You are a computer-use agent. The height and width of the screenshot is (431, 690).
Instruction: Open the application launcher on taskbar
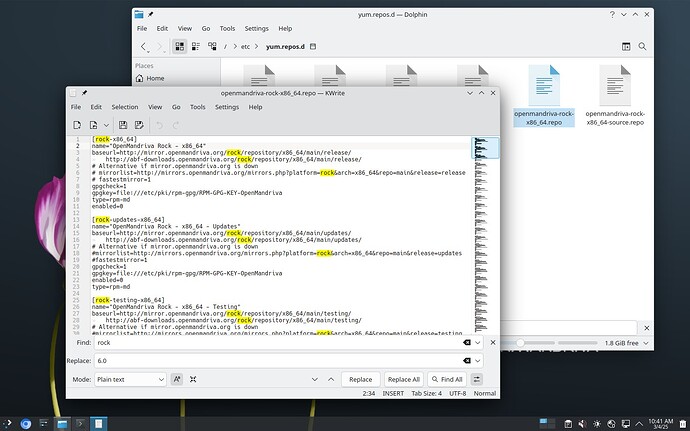7,424
